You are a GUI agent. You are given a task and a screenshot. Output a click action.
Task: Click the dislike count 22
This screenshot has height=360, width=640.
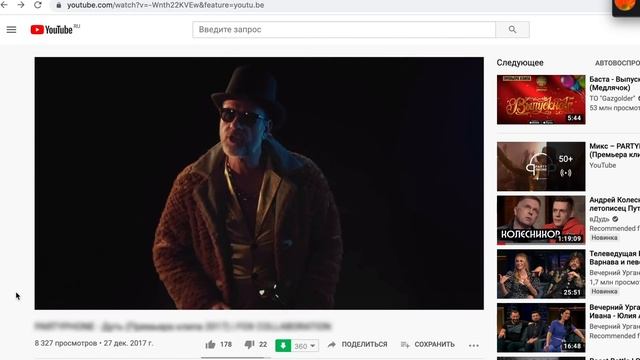(263, 344)
